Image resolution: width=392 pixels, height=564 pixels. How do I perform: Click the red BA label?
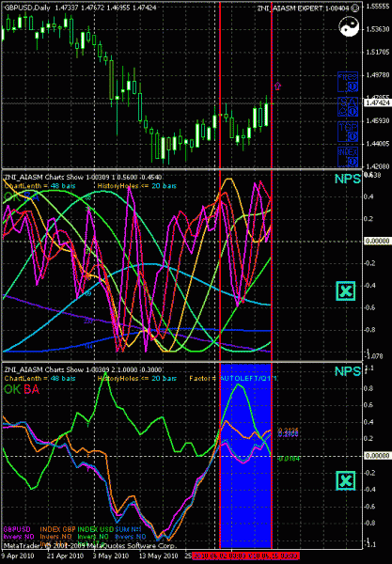coord(31,389)
